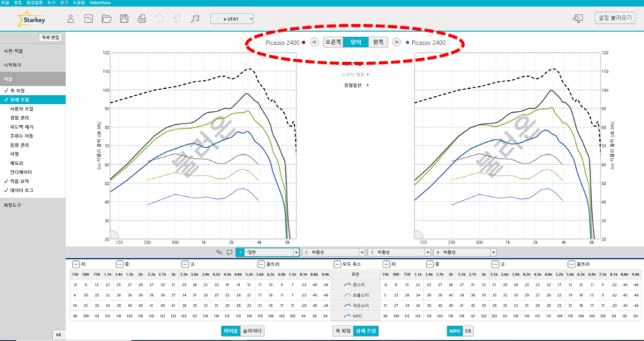Open 확장도구 section
644x341 pixels.
(x=33, y=205)
